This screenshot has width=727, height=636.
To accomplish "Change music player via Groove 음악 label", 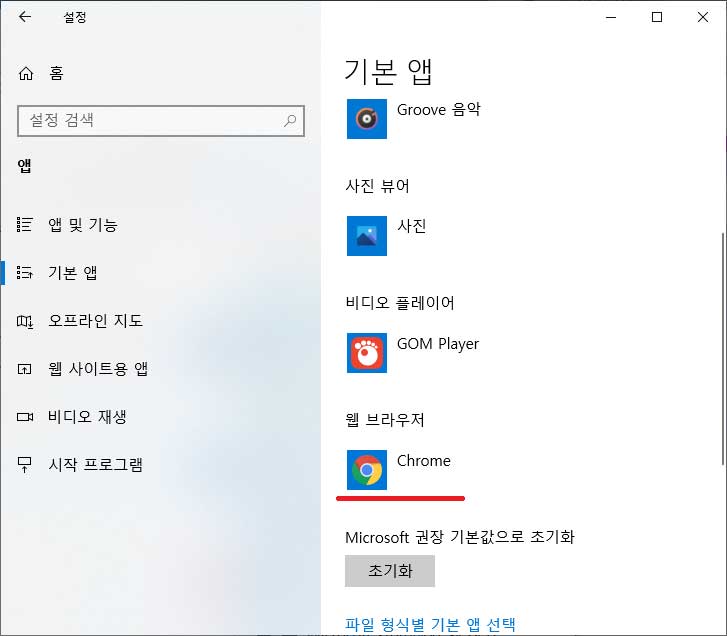I will point(439,110).
